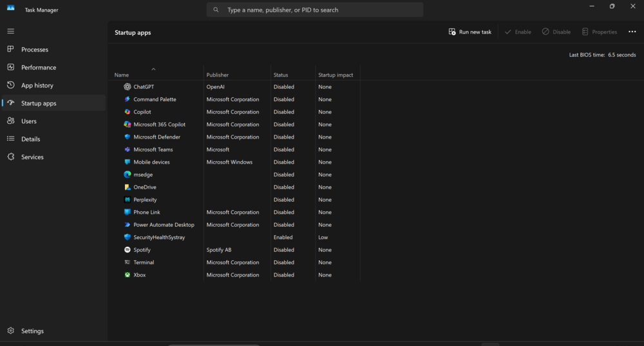Open the App history page
Screen dimensions: 644x346
pyautogui.click(x=54, y=86)
